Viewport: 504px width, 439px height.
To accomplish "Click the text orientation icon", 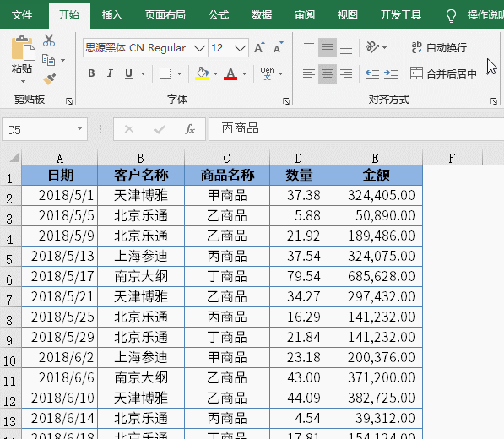I will pos(372,47).
